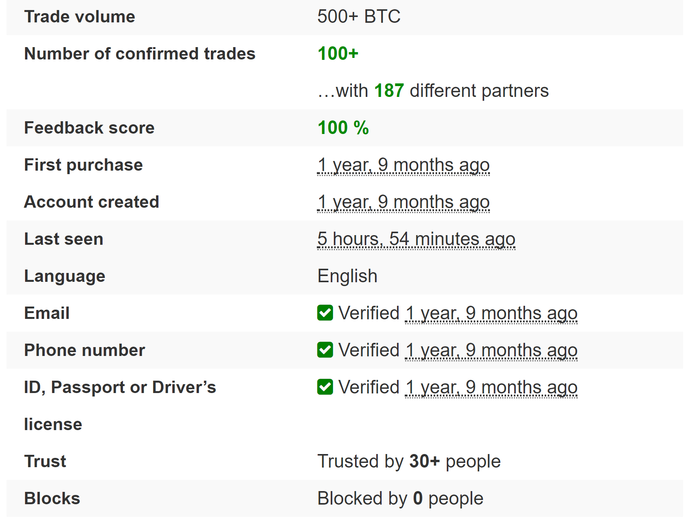
Task: Click the 'ID, Passport or Driver's license' label
Action: tap(120, 406)
